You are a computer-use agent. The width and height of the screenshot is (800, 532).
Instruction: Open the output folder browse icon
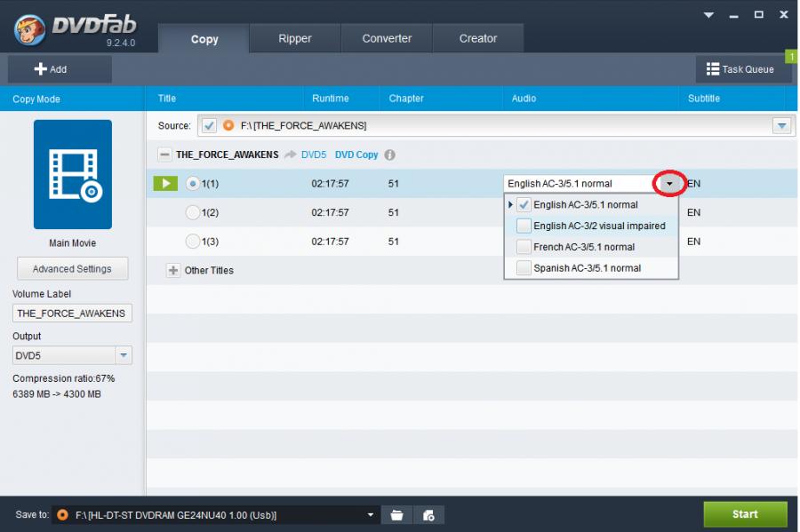point(396,515)
